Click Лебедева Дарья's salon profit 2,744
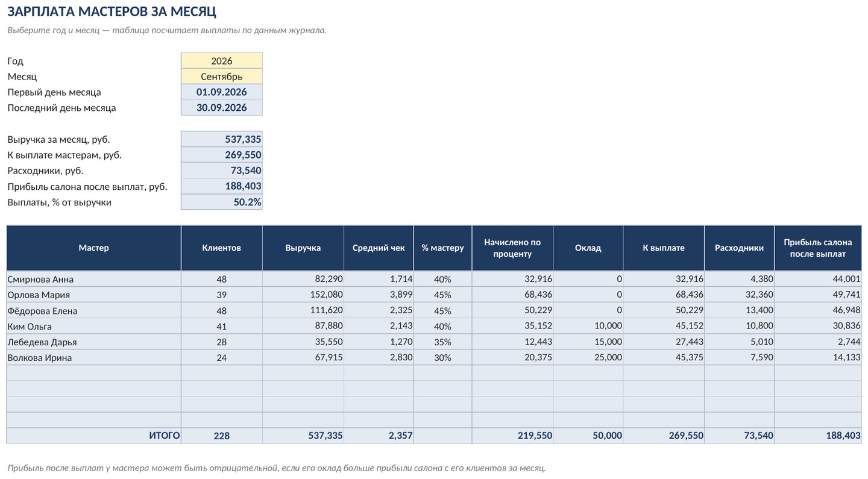 tap(818, 342)
